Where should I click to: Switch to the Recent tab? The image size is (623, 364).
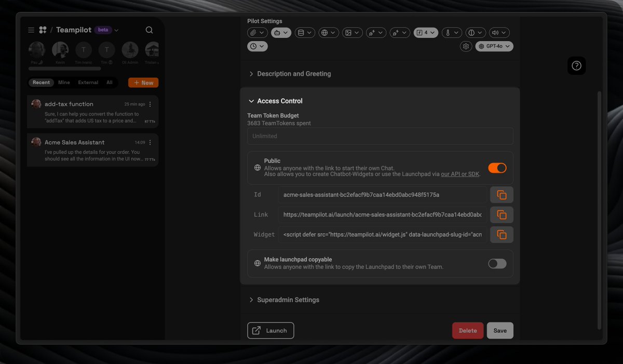[41, 83]
